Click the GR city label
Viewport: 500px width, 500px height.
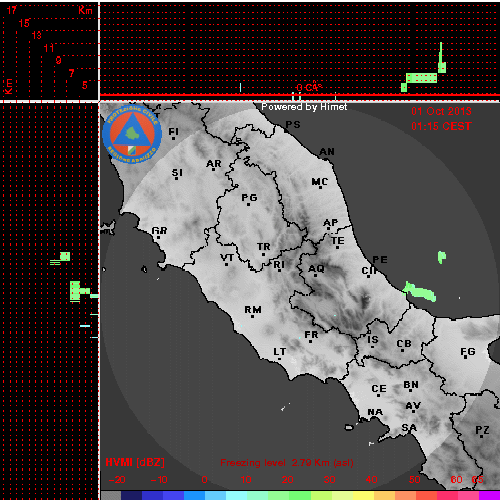click(159, 231)
